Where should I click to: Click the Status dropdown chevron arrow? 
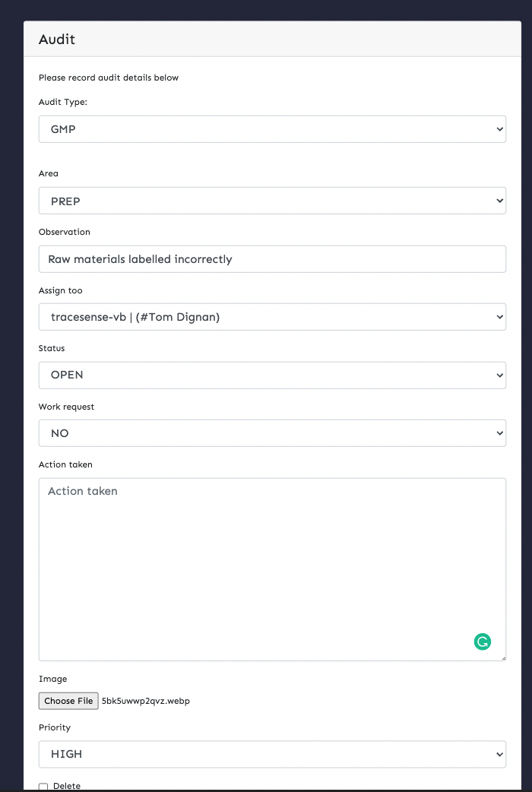499,375
